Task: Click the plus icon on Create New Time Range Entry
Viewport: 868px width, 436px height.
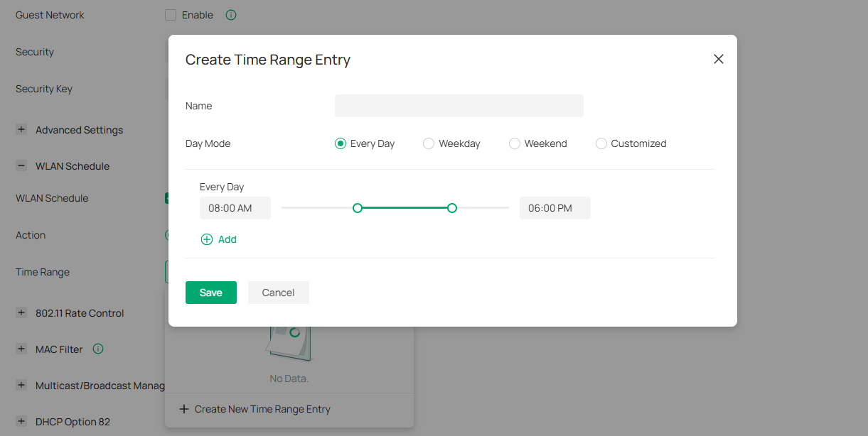Action: coord(184,408)
